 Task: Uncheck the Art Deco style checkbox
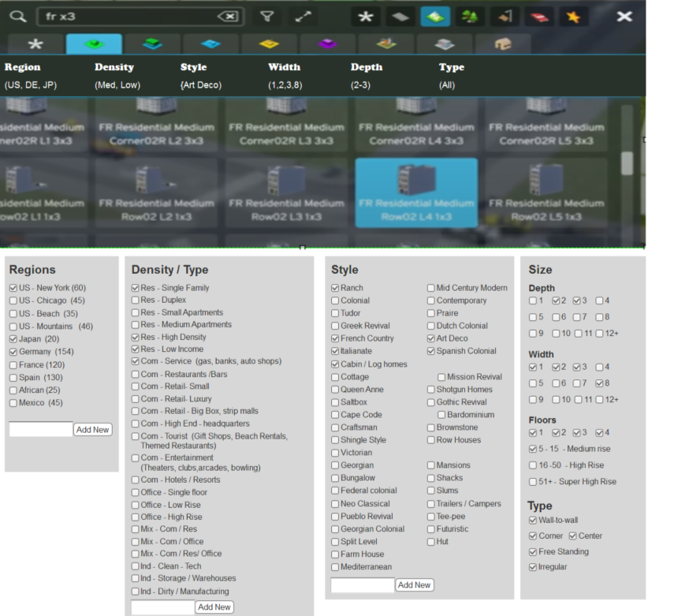coord(431,338)
